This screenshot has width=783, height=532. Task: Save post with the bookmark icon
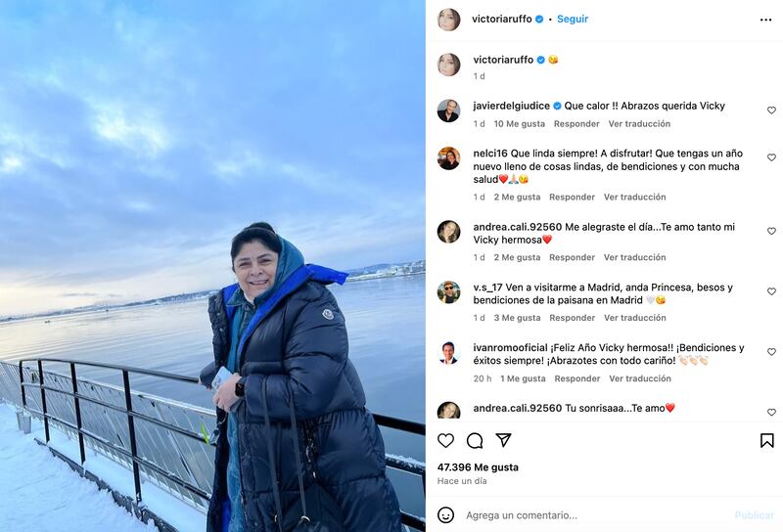[x=767, y=441]
